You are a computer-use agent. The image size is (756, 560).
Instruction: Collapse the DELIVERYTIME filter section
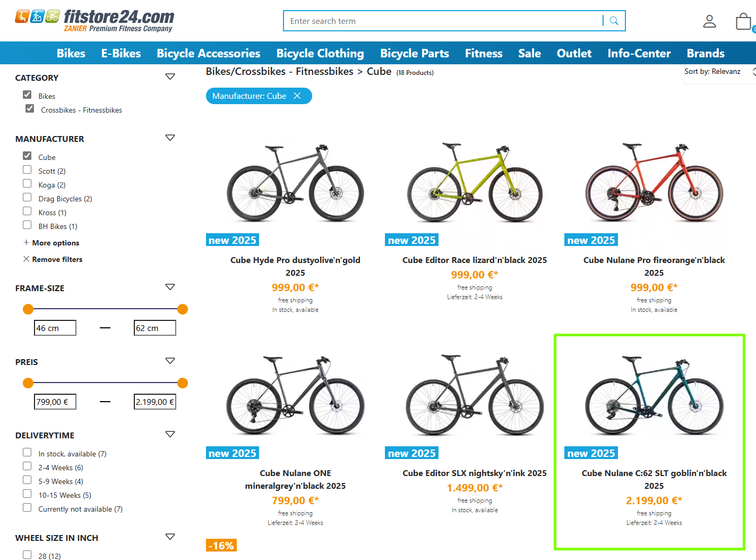(x=170, y=434)
